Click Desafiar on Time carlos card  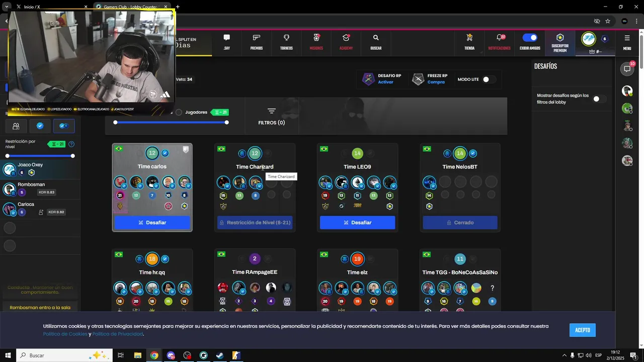point(152,222)
